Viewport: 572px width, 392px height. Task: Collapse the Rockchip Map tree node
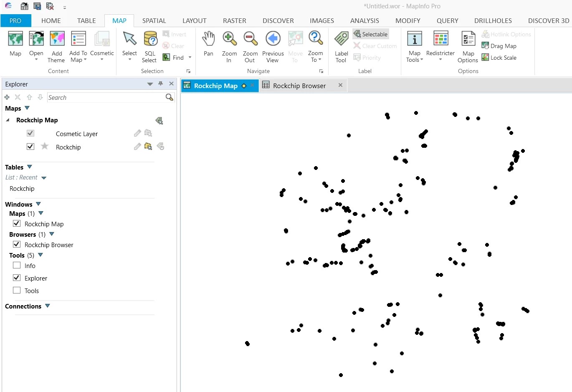tap(7, 120)
